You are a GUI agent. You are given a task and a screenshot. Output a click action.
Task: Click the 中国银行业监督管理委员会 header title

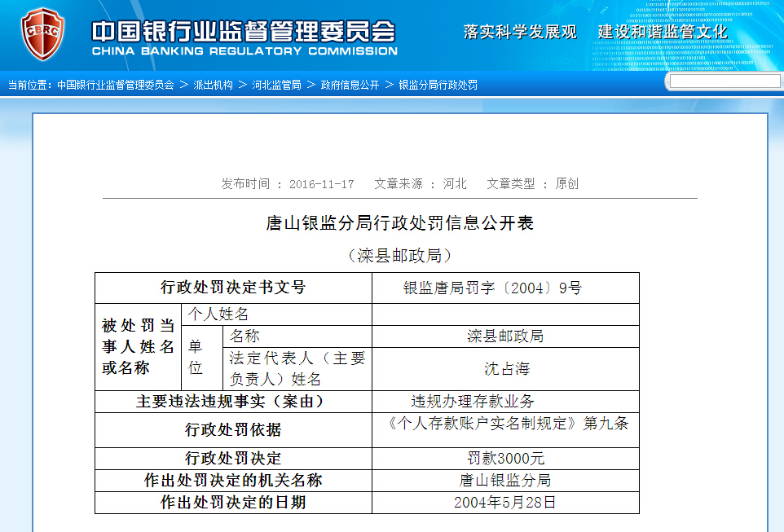click(244, 32)
